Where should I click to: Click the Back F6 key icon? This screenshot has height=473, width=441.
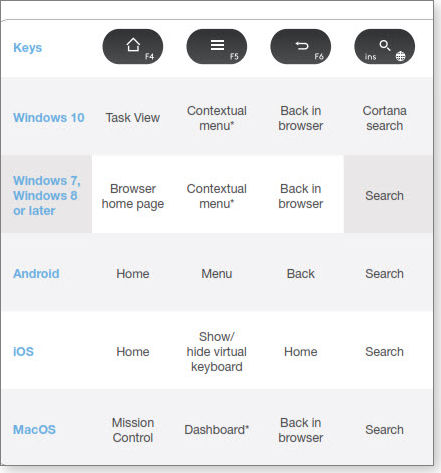pyautogui.click(x=301, y=47)
